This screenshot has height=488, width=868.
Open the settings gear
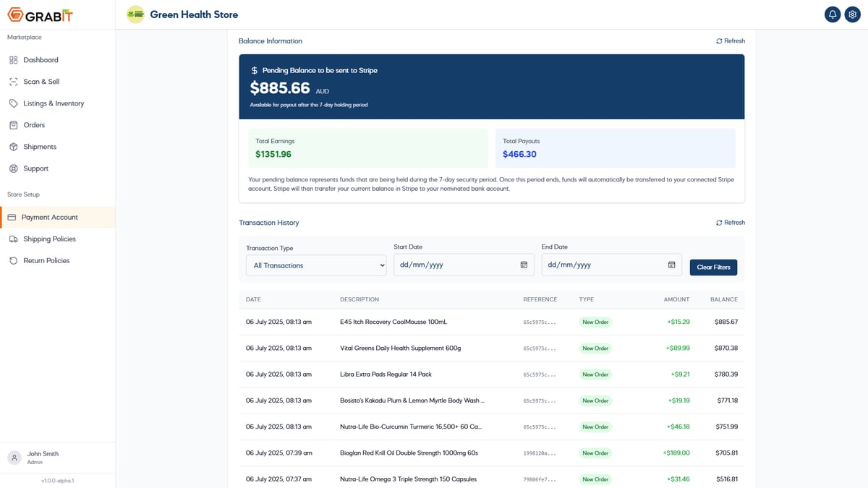coord(852,14)
